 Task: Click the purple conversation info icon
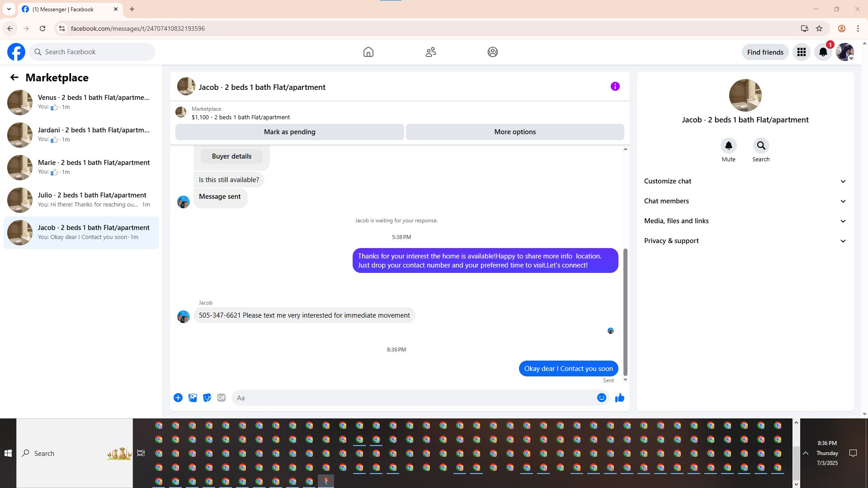click(615, 86)
